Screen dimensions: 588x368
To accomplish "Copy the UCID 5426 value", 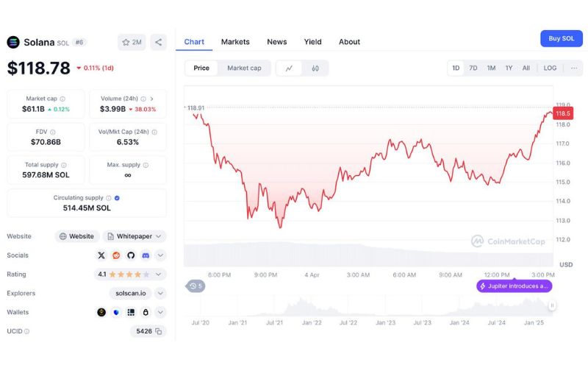I will click(x=159, y=331).
